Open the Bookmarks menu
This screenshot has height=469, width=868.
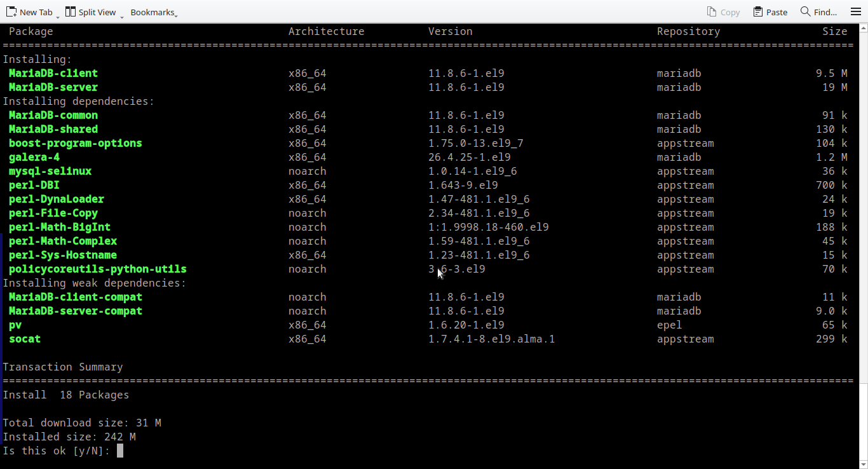153,12
